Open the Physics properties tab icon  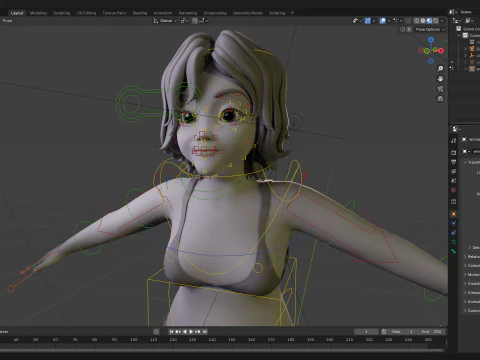pos(453,223)
